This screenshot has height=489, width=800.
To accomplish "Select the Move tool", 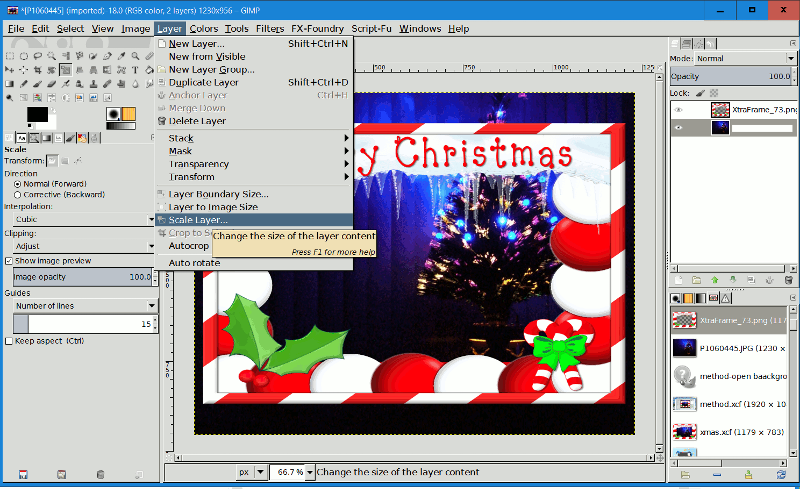I will (10, 70).
